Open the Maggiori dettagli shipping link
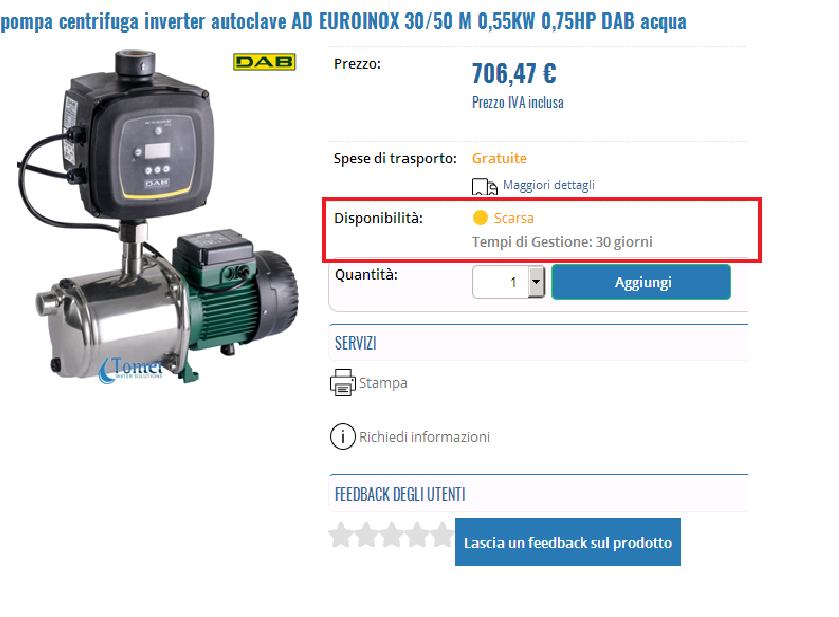The width and height of the screenshot is (839, 617). click(x=549, y=185)
